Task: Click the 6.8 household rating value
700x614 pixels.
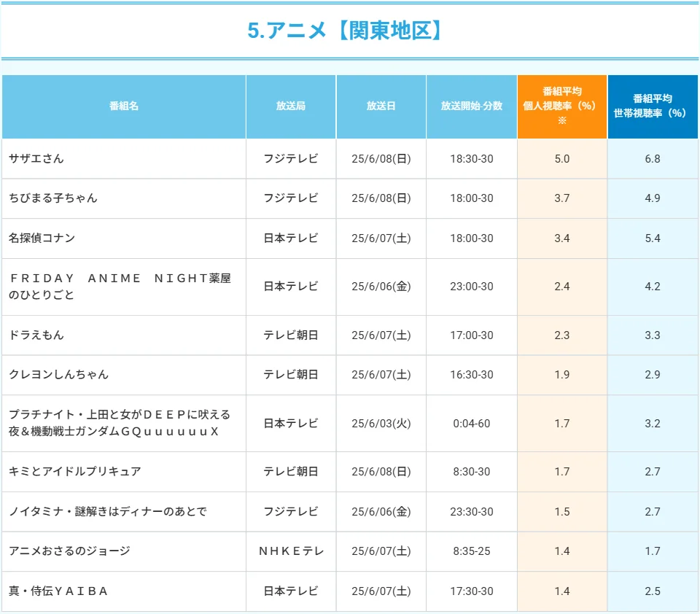Action: (652, 158)
